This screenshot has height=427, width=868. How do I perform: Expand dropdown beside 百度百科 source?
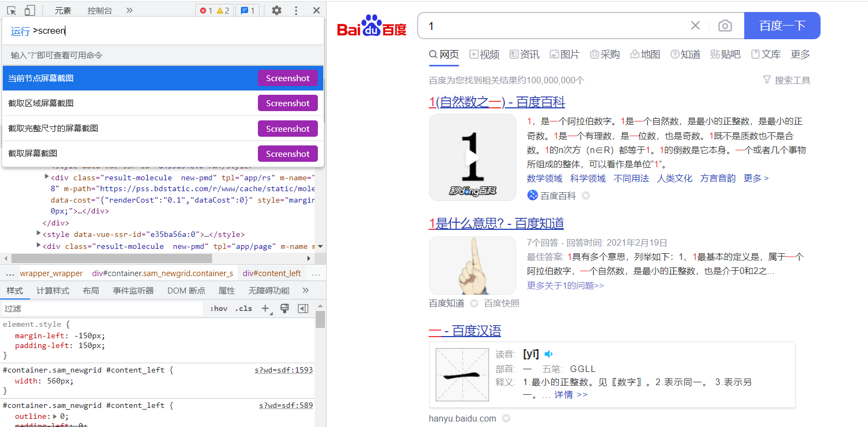pyautogui.click(x=586, y=196)
